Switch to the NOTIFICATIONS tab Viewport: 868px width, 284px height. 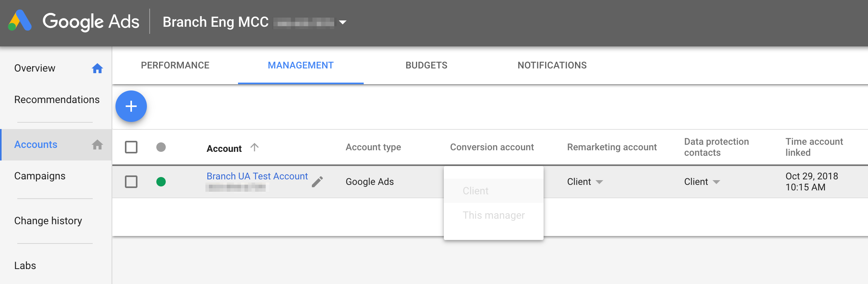pos(552,65)
